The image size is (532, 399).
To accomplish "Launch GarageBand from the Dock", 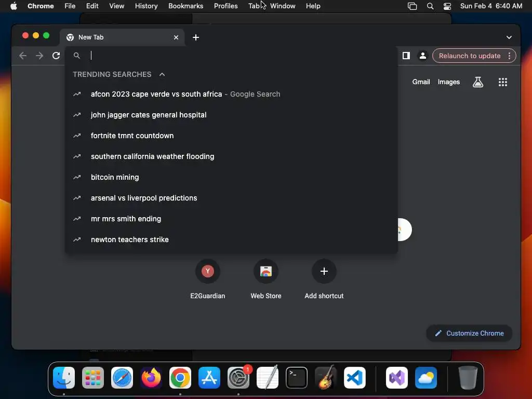I will [326, 378].
